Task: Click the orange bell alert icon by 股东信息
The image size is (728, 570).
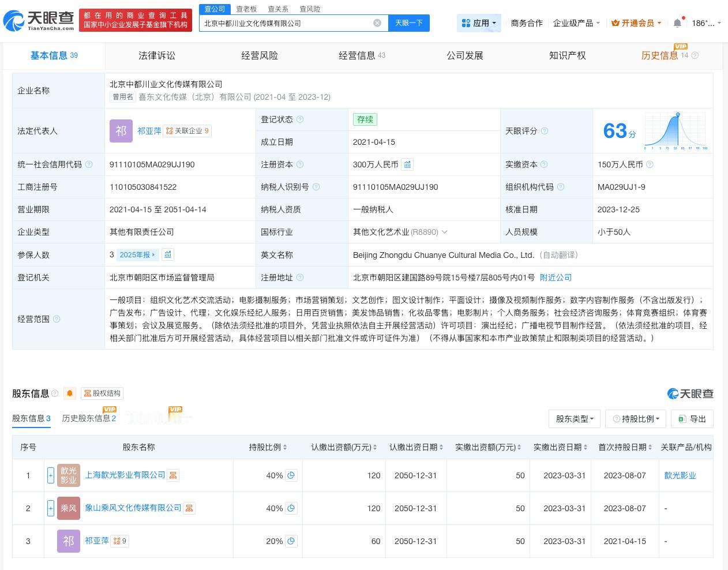Action: click(x=70, y=393)
